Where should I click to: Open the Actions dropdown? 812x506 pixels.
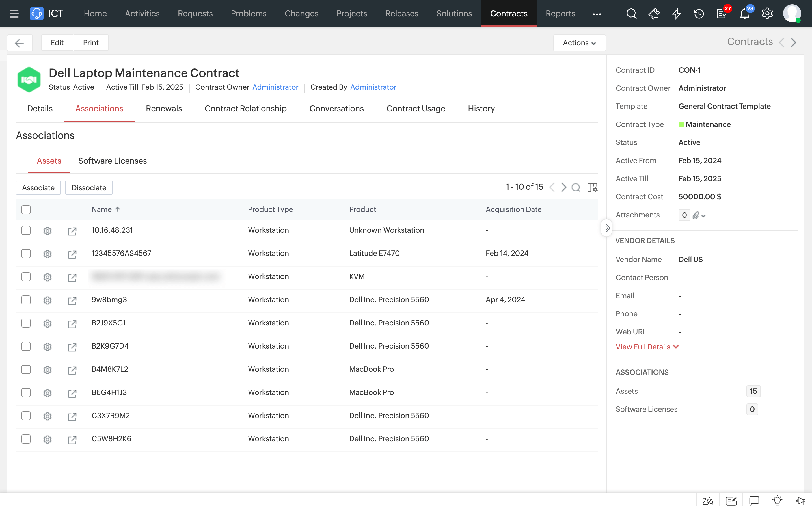[x=579, y=43]
